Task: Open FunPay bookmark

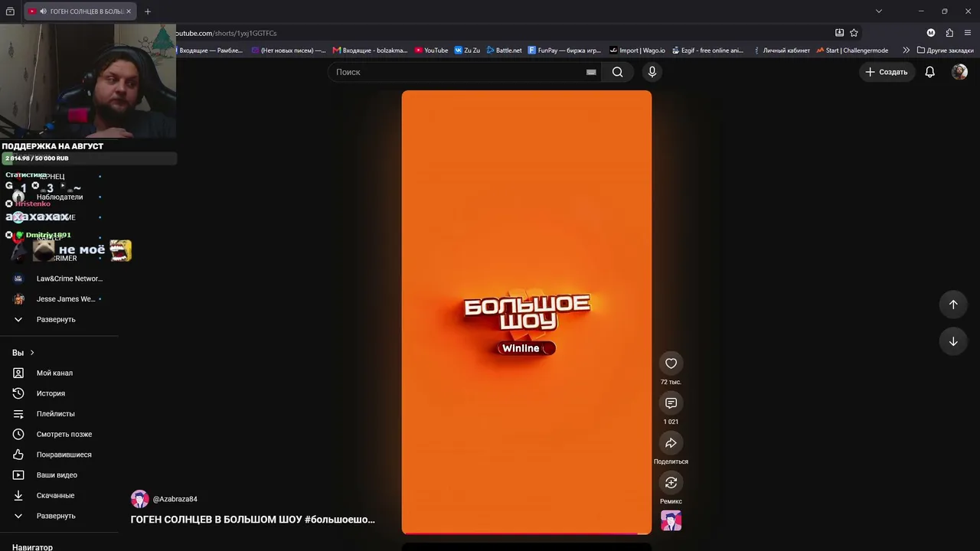Action: pos(565,51)
